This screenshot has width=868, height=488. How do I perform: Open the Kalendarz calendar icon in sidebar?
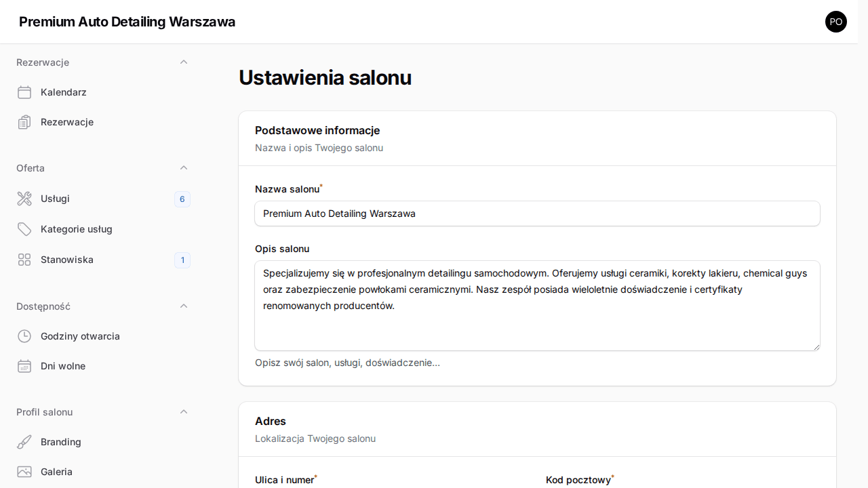click(x=24, y=92)
